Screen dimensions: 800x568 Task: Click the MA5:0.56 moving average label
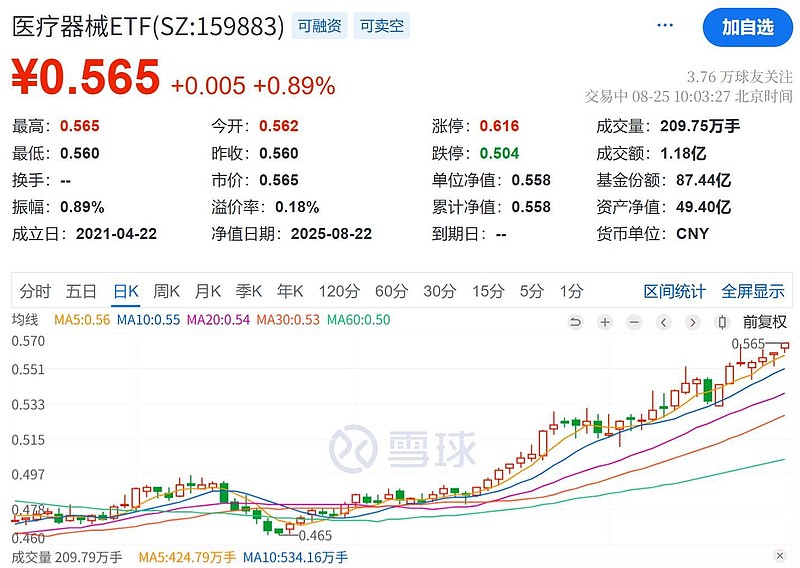click(82, 320)
